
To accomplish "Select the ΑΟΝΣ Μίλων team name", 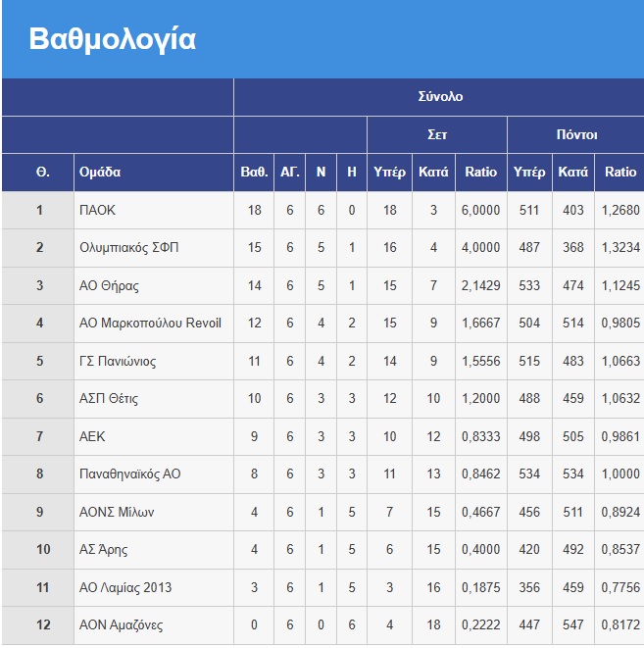I will pos(117,513).
